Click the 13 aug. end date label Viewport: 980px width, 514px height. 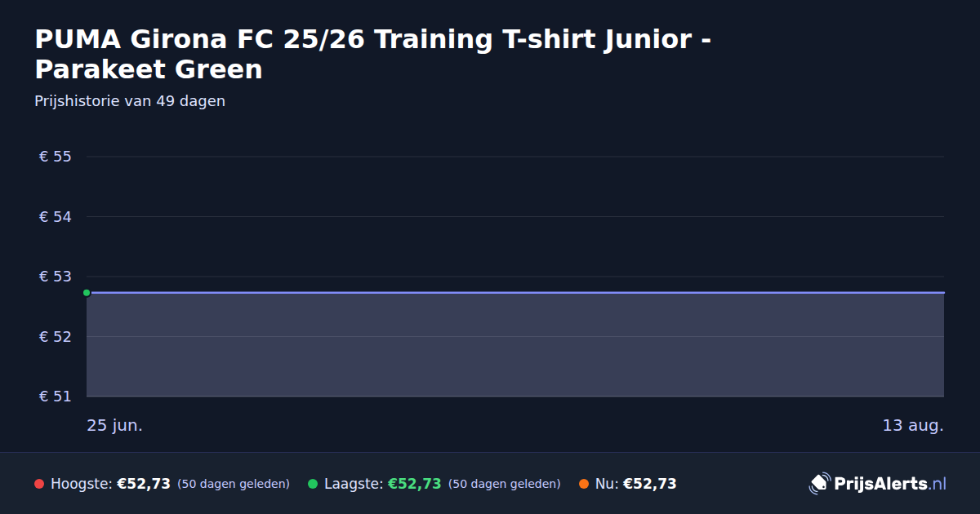(x=913, y=425)
